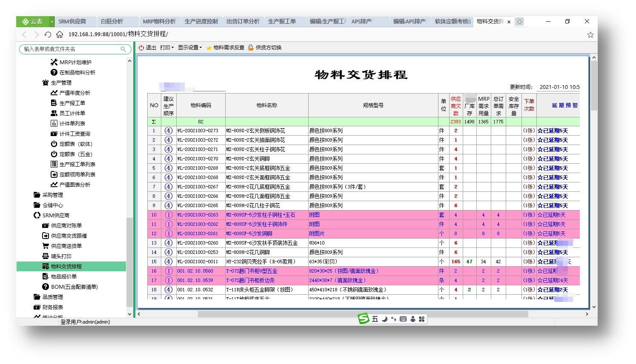Switch to the 生产进度控制 tab
Image resolution: width=636 pixels, height=364 pixels.
(201, 22)
